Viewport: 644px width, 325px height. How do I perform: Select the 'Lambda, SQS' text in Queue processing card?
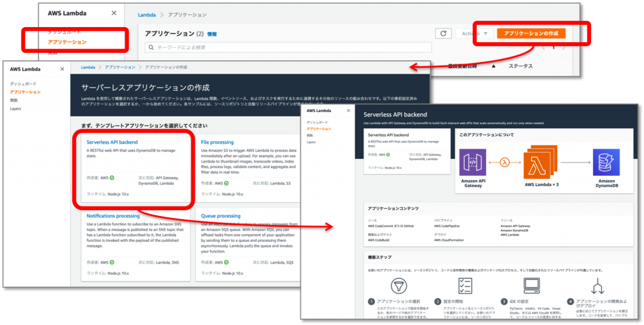coord(282,262)
